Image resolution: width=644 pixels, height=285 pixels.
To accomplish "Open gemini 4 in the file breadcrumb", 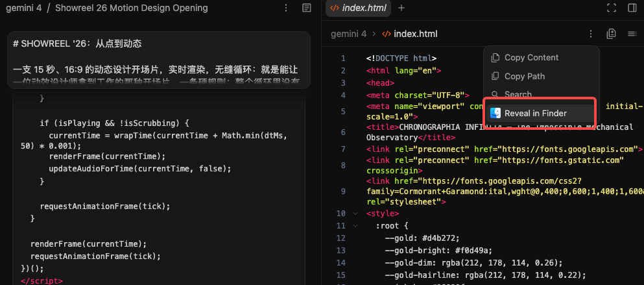I will pyautogui.click(x=349, y=34).
